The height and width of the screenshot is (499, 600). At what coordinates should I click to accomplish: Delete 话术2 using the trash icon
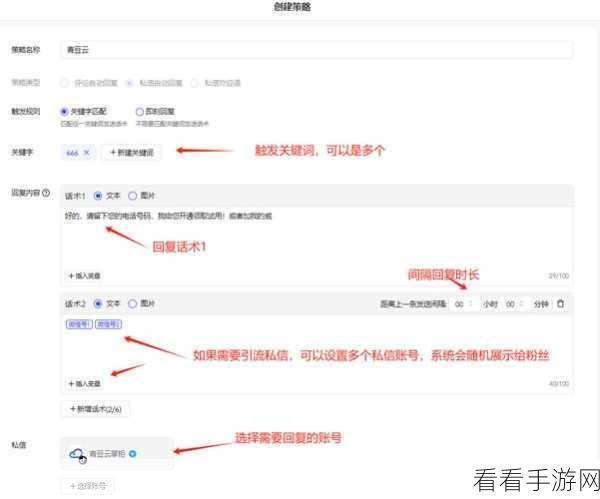pyautogui.click(x=561, y=304)
